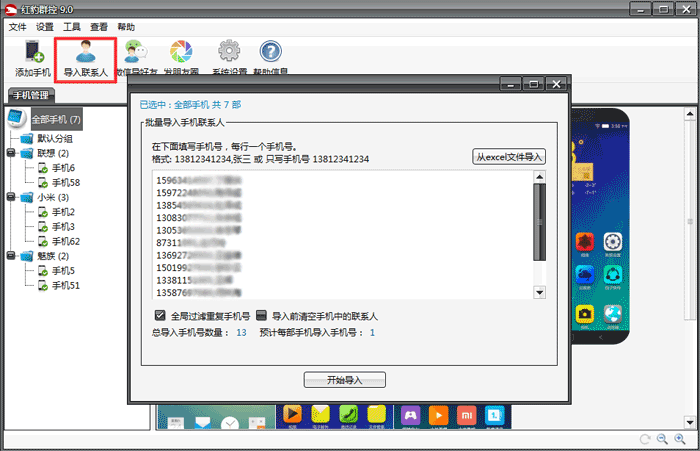Select the phone icon next to 手机2

tap(43, 212)
